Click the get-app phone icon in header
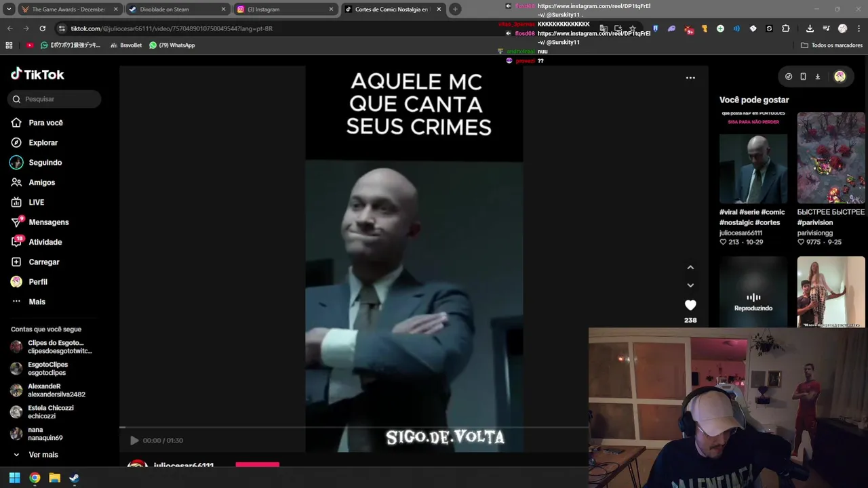This screenshot has width=868, height=488. coord(803,77)
